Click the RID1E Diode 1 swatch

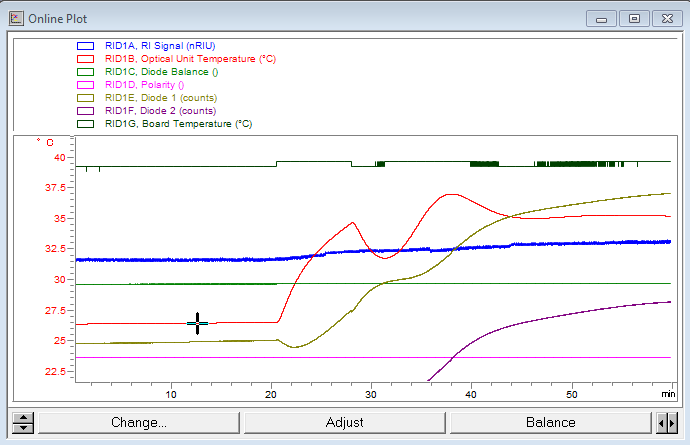pyautogui.click(x=85, y=98)
